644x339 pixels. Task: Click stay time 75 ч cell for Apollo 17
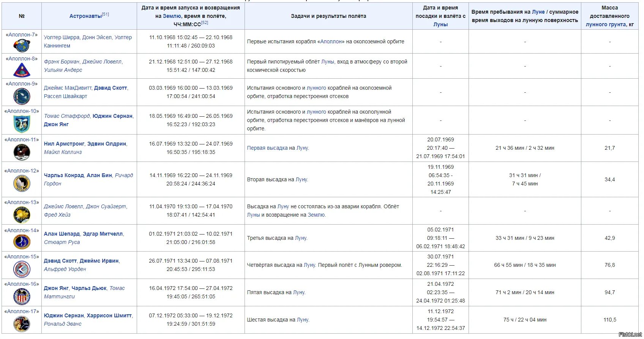(x=525, y=320)
